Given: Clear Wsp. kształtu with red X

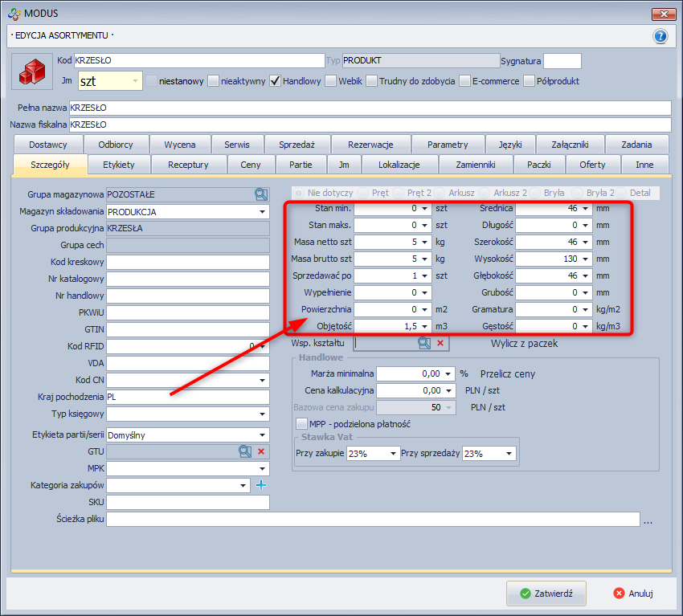Looking at the screenshot, I should (x=440, y=343).
